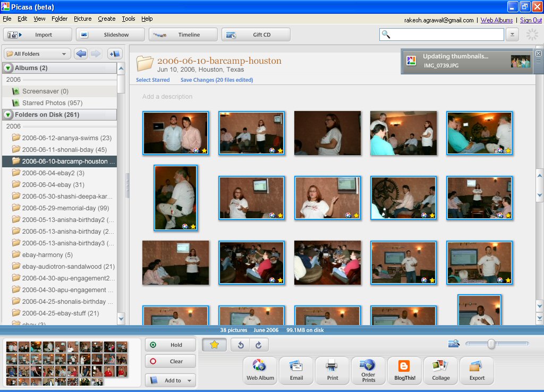Open the Picture menu
The height and width of the screenshot is (392, 544).
82,19
